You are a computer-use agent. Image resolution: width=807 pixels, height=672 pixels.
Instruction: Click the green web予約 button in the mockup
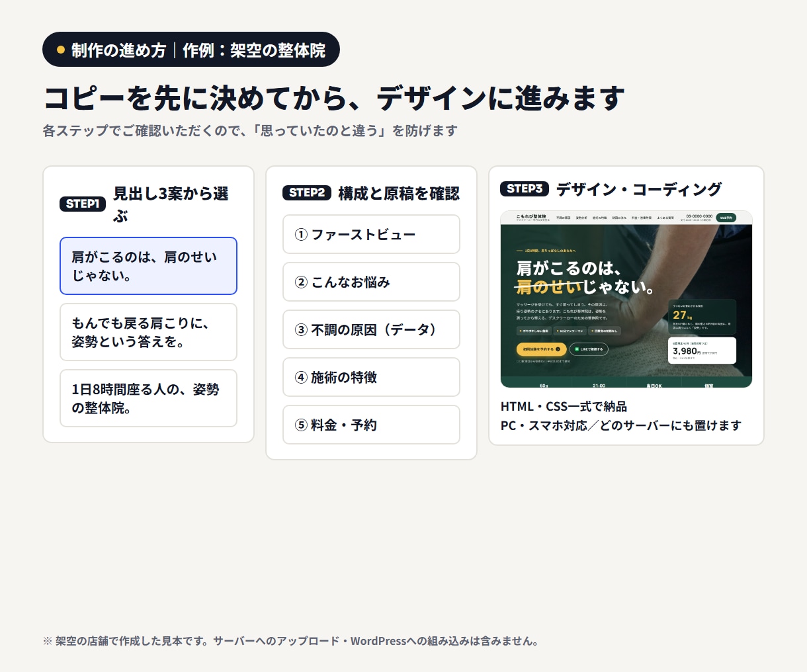726,218
